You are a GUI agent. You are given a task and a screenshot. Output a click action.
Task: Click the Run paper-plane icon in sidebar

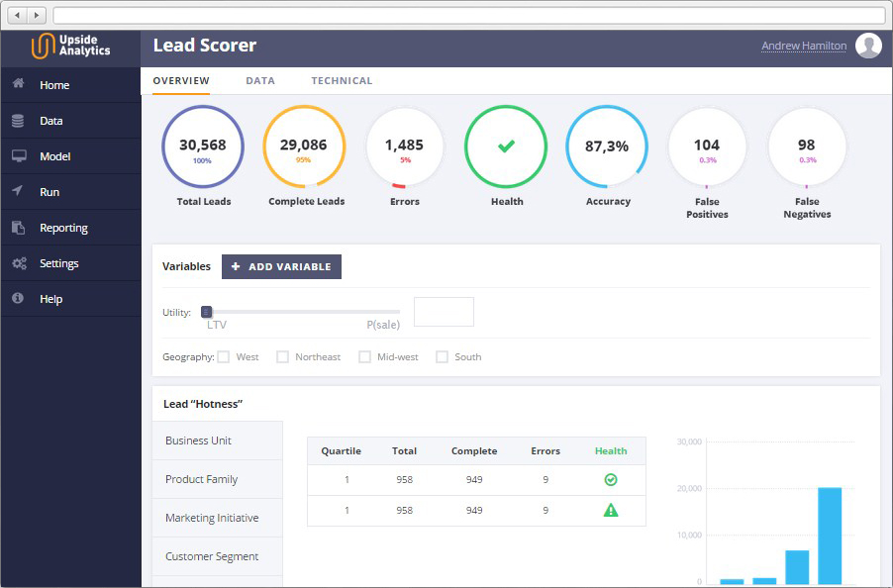(x=18, y=191)
